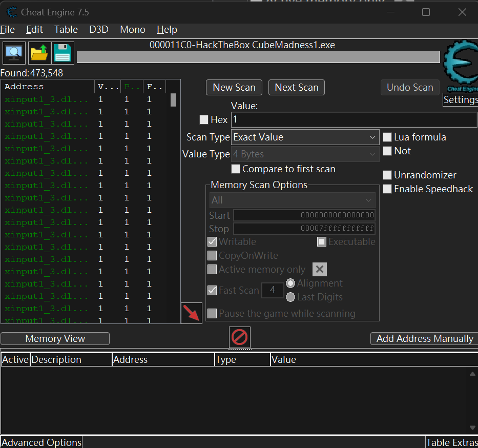Click the Undo Scan button
This screenshot has height=448, width=478.
[x=410, y=88]
